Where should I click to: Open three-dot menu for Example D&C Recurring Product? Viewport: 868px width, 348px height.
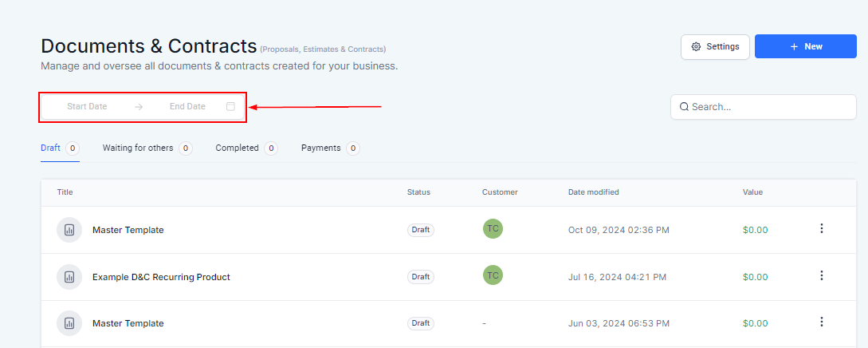822,275
